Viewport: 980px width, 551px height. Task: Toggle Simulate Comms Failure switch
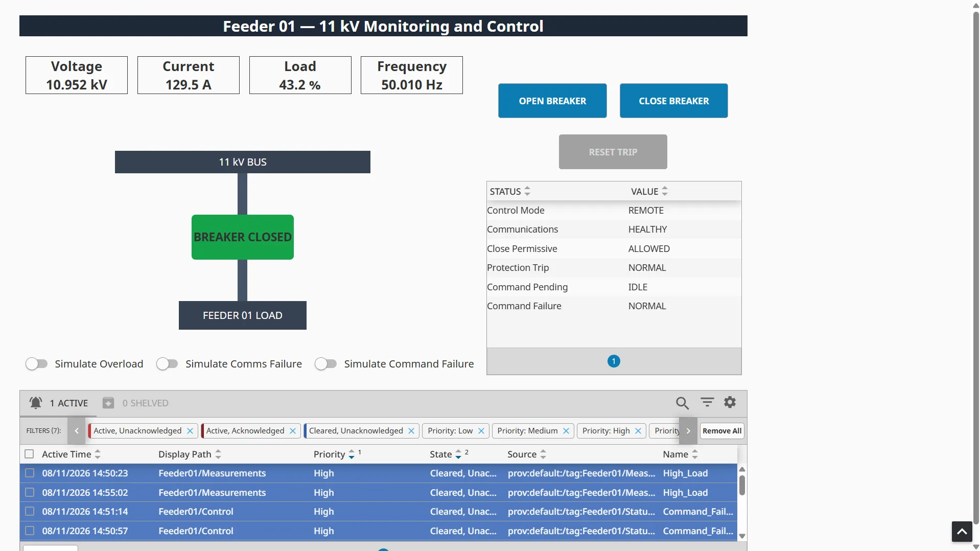pyautogui.click(x=167, y=364)
